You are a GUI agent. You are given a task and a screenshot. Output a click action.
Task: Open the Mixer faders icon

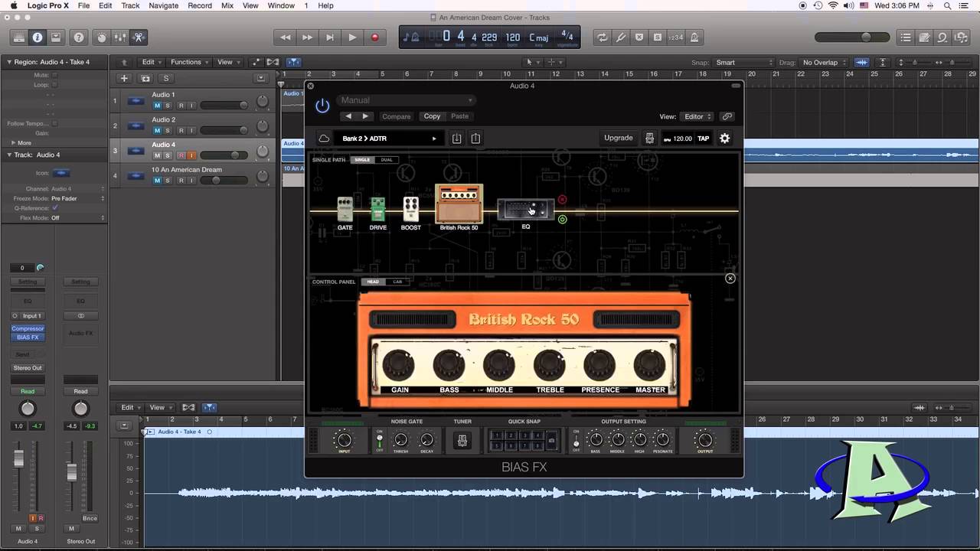click(120, 37)
